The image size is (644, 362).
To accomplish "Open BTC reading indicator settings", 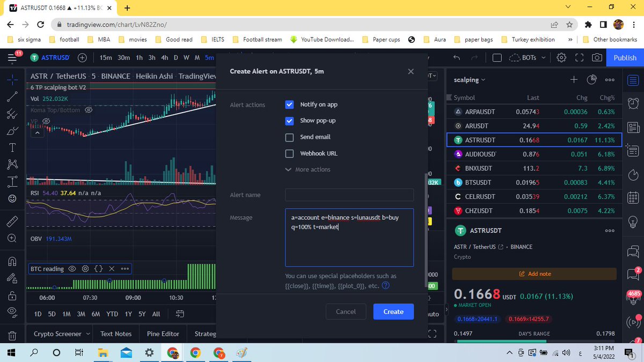I will [85, 269].
